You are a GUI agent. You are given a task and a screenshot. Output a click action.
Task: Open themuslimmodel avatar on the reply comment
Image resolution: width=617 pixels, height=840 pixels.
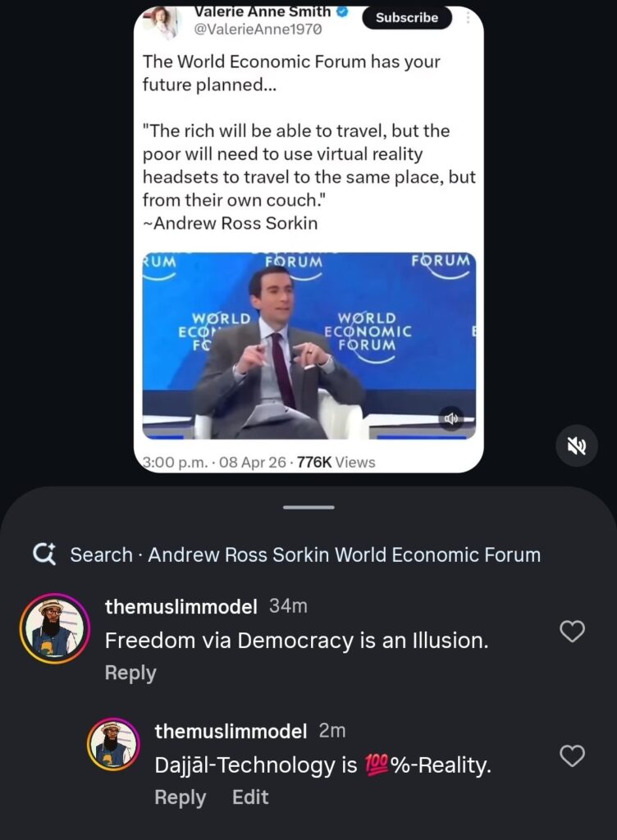pos(114,745)
